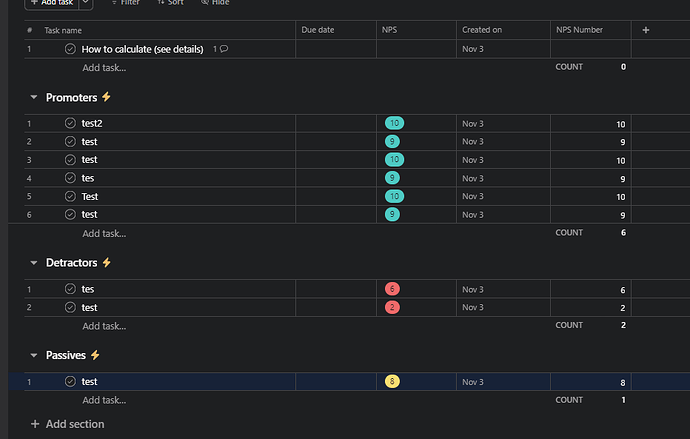The image size is (690, 439).
Task: Complete Promoters task 'tes' with NPS 9
Action: pyautogui.click(x=70, y=178)
